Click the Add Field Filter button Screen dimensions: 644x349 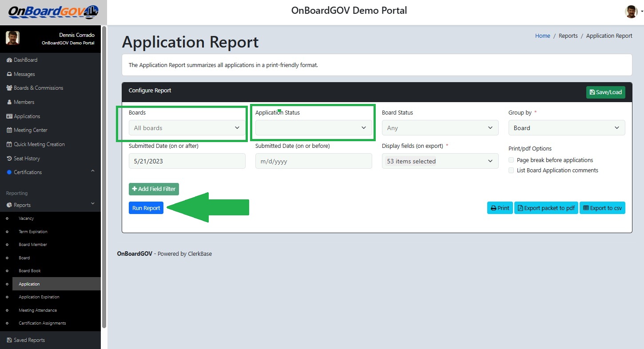pyautogui.click(x=154, y=189)
